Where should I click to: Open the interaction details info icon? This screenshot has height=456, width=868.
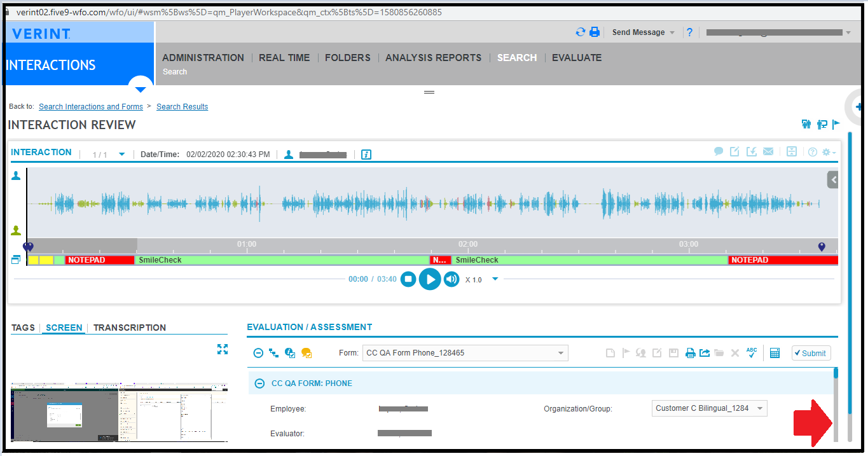[x=366, y=155]
